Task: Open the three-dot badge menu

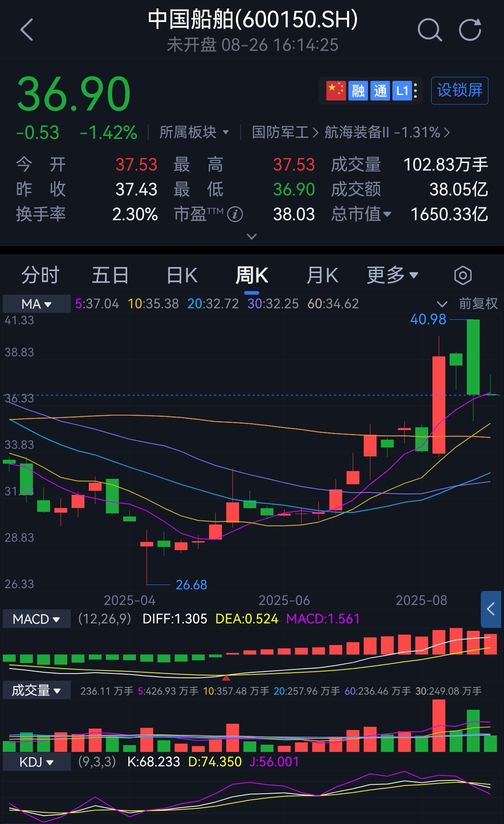Action: pos(416,91)
